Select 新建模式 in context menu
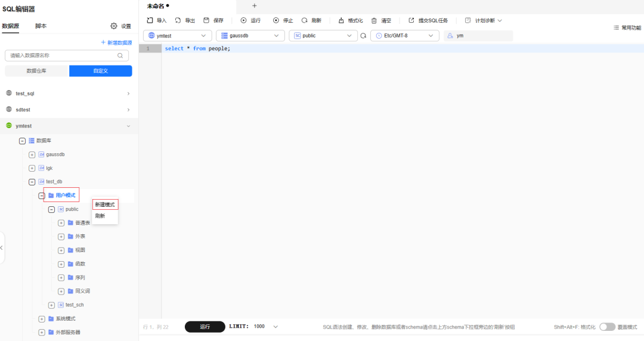Image resolution: width=644 pixels, height=341 pixels. (x=105, y=204)
